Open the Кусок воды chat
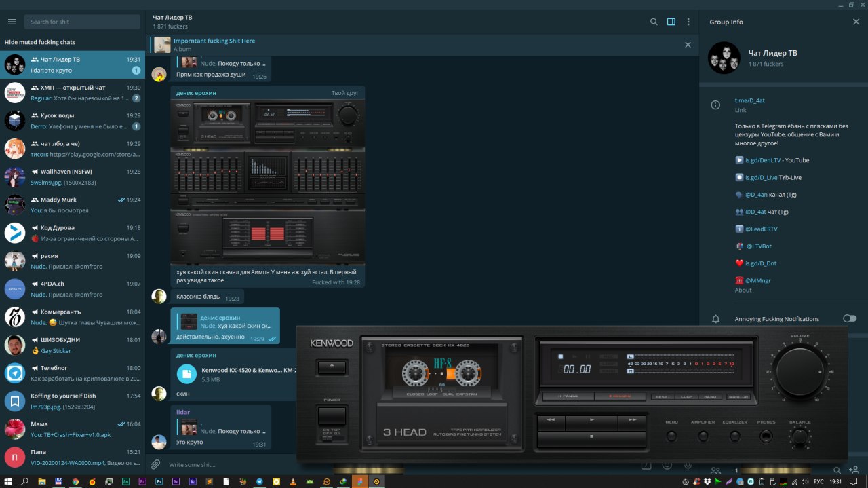 click(x=73, y=121)
